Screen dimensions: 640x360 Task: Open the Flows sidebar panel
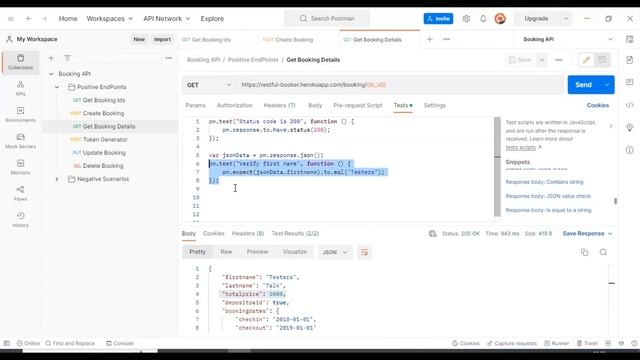coord(20,193)
